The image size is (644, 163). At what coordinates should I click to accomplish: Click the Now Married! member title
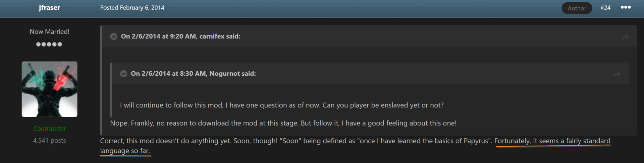coord(50,31)
